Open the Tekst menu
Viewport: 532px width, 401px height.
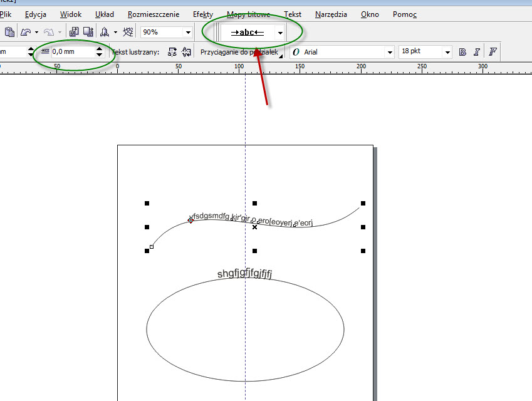pyautogui.click(x=292, y=14)
